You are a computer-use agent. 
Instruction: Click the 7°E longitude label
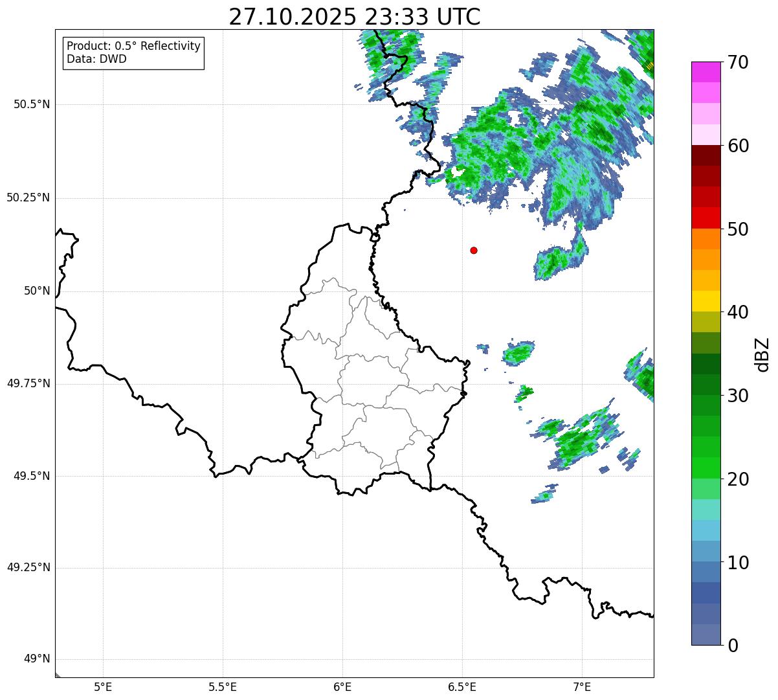pyautogui.click(x=582, y=686)
